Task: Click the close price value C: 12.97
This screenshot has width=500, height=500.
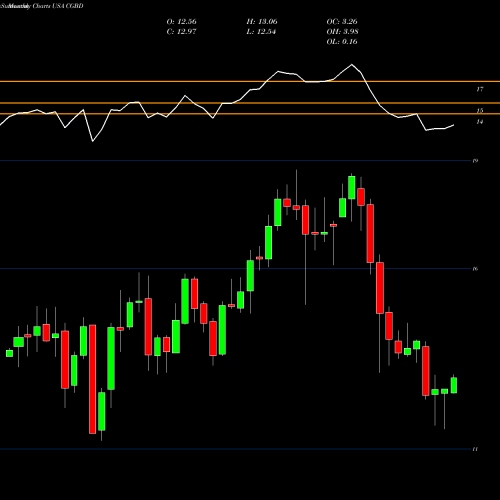Action: pyautogui.click(x=181, y=32)
